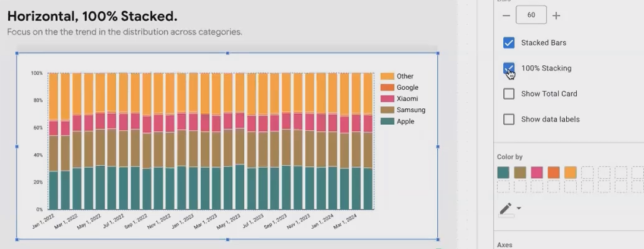Click the right-middle chart selection handle
Screen dimensions: 644x249
438,146
